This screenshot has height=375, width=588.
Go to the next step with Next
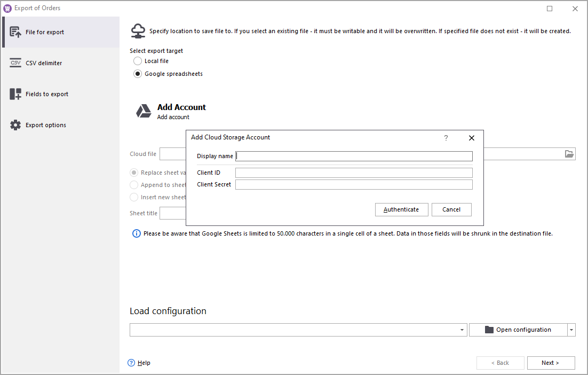click(x=551, y=363)
